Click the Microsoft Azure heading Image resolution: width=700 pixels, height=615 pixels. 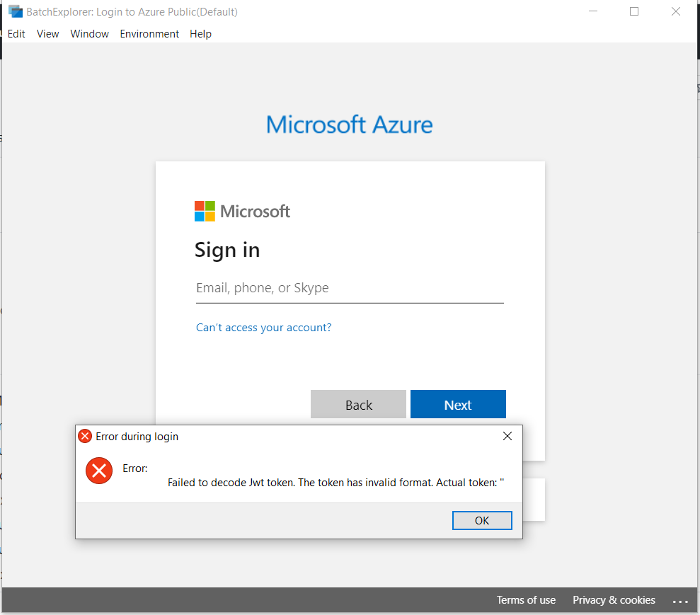349,125
